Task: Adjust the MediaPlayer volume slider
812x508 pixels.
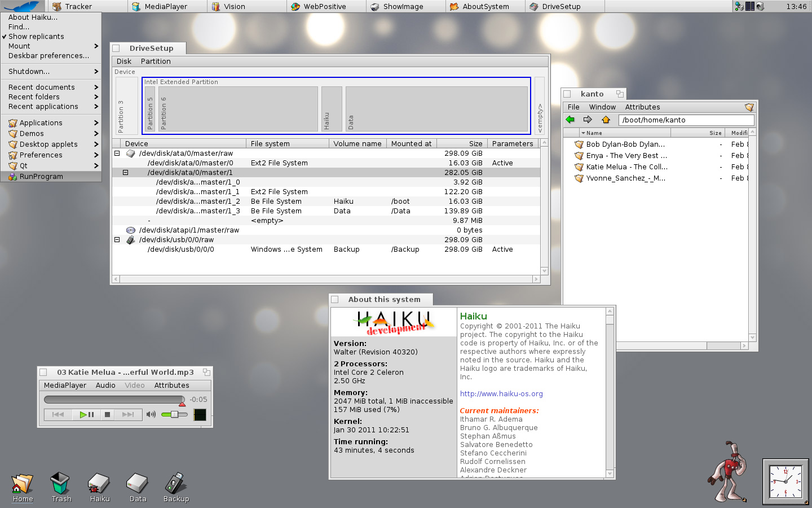Action: [x=174, y=414]
